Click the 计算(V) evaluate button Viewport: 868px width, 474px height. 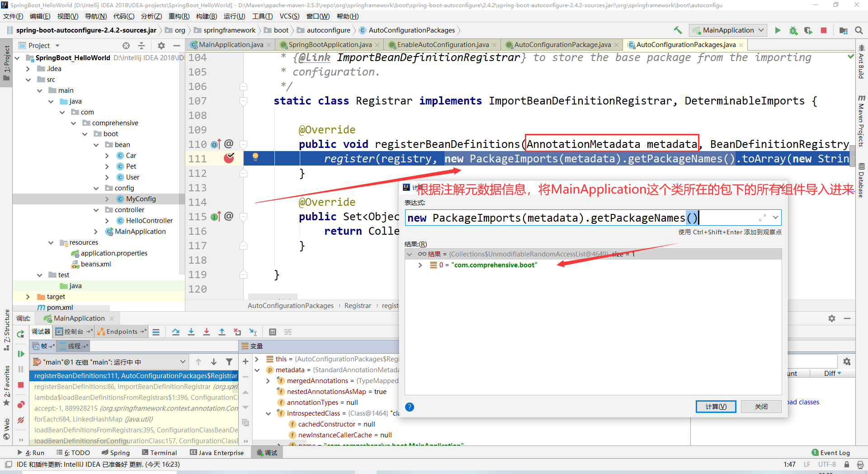coord(716,407)
